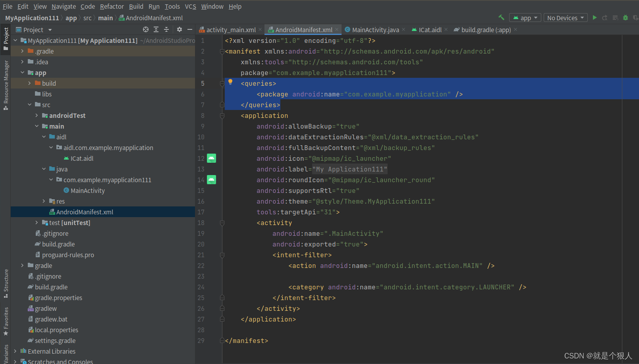The height and width of the screenshot is (364, 639).
Task: Run the app with green play icon
Action: 595,17
